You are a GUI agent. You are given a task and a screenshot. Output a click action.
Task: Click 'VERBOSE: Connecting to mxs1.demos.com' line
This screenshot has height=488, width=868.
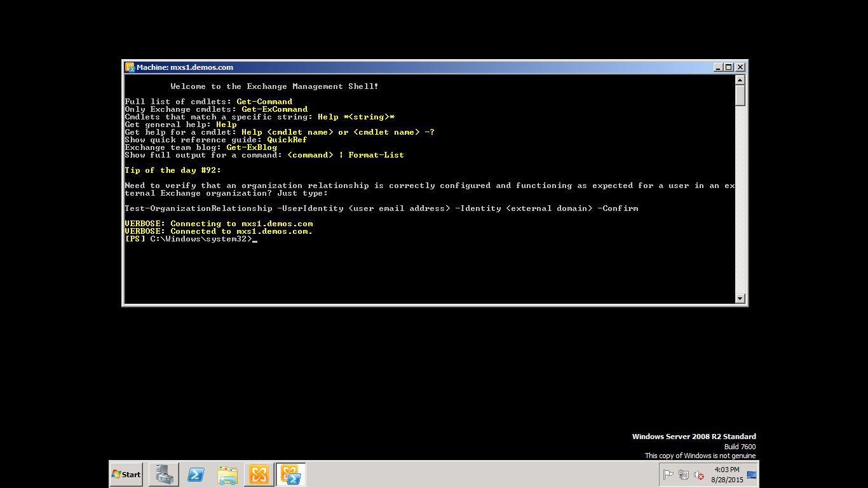click(x=219, y=224)
